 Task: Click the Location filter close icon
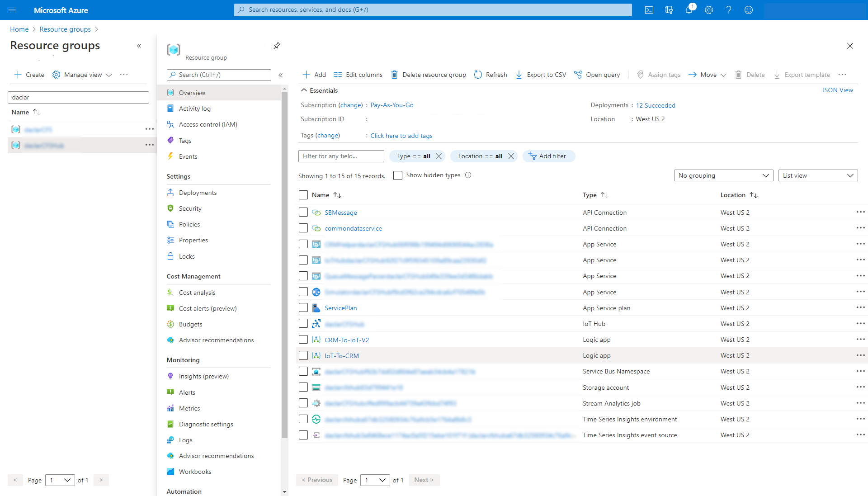[x=511, y=156]
